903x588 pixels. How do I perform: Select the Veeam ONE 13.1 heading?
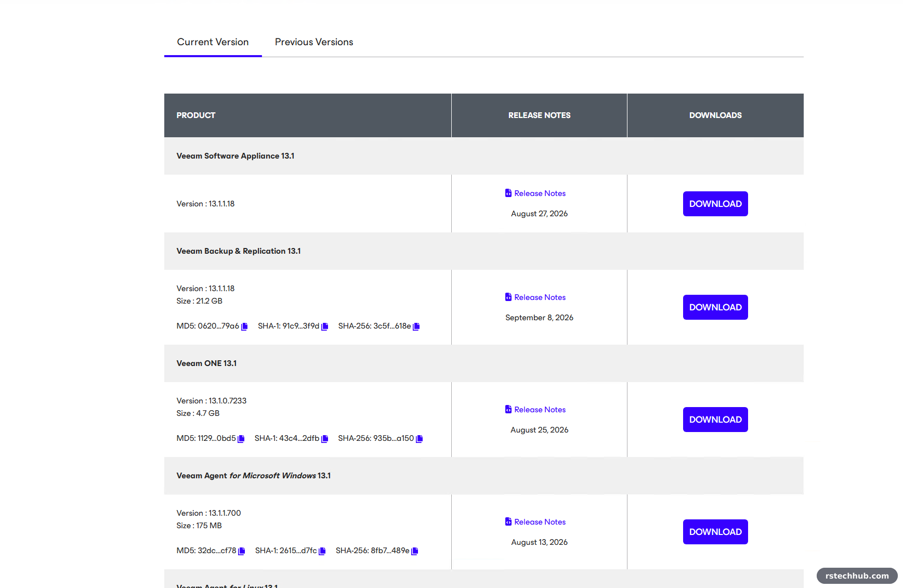tap(206, 363)
